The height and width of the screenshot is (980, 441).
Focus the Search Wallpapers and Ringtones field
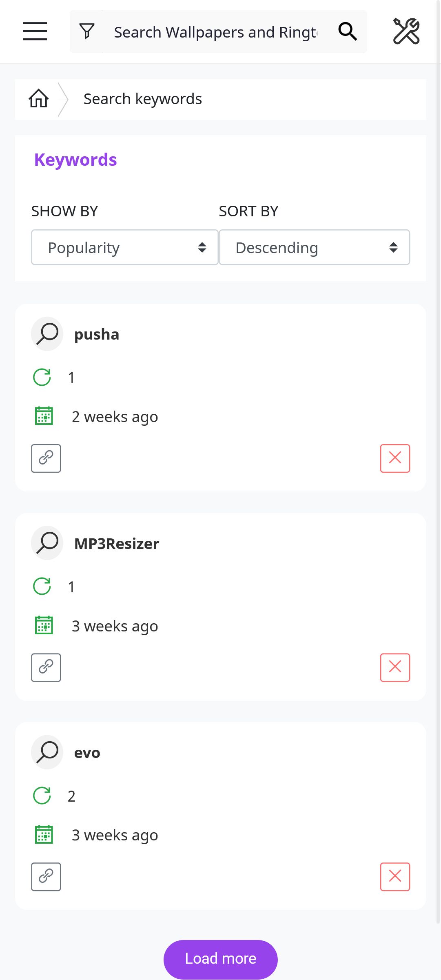[x=215, y=32]
